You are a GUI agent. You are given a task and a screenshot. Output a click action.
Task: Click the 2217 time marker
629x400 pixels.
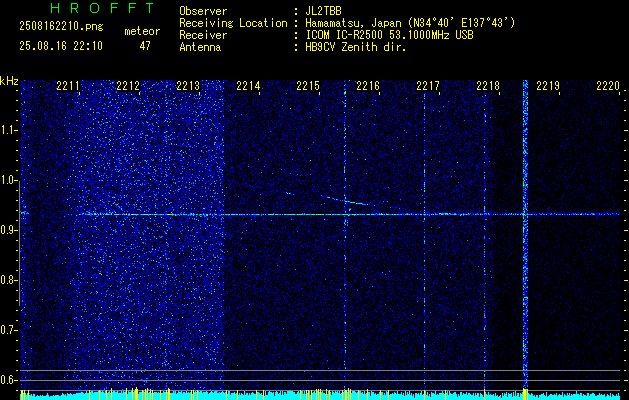tap(428, 85)
